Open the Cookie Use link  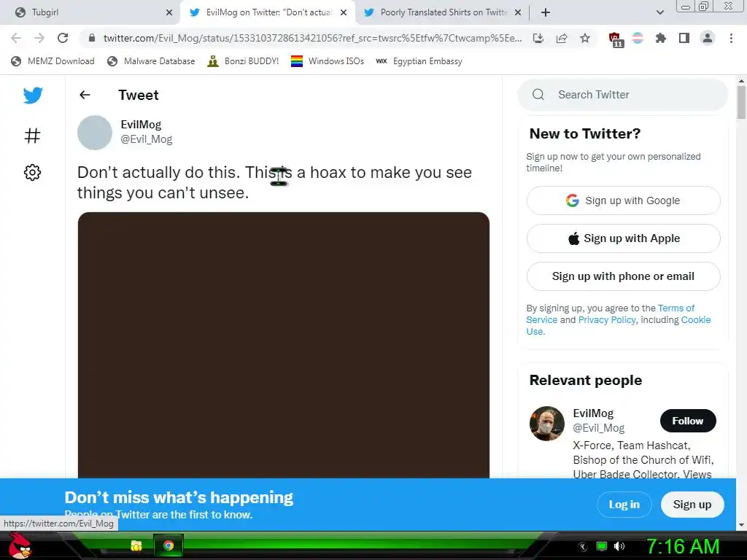pos(695,319)
